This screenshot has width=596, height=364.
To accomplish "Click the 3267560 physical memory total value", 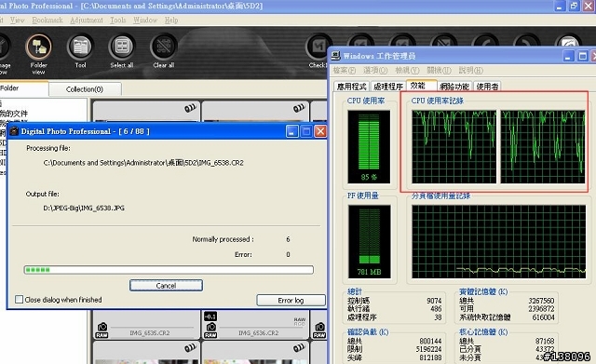I will 541,301.
